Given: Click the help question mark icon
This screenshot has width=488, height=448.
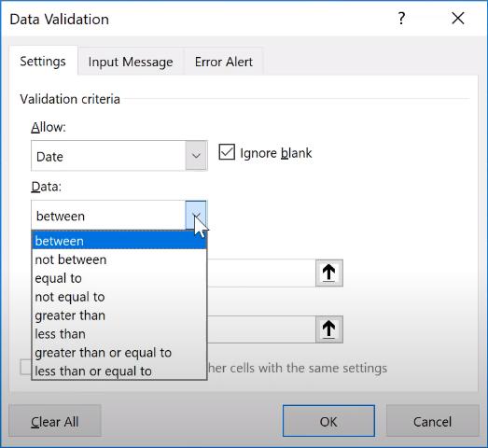Looking at the screenshot, I should pyautogui.click(x=401, y=19).
